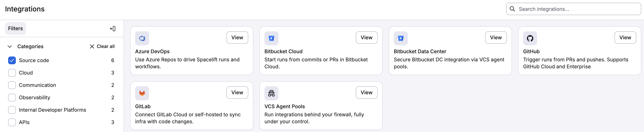Image resolution: width=644 pixels, height=132 pixels.
Task: Collapse the Categories section chevron
Action: 9,46
